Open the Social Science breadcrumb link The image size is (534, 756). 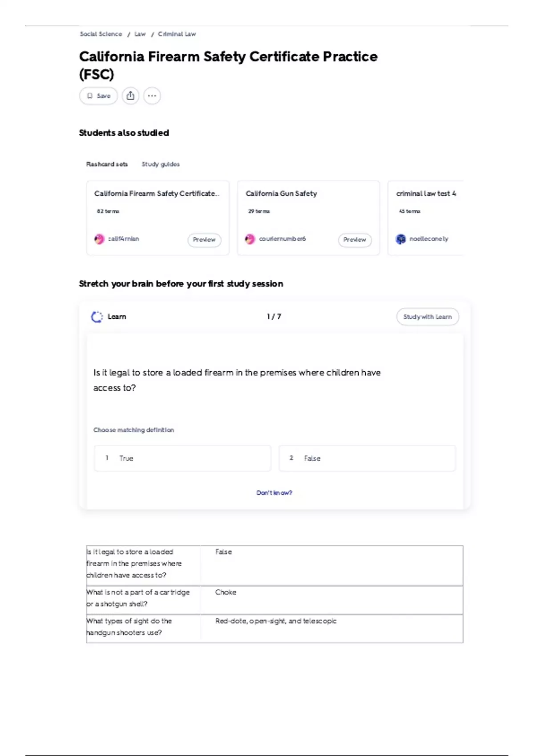tap(101, 34)
